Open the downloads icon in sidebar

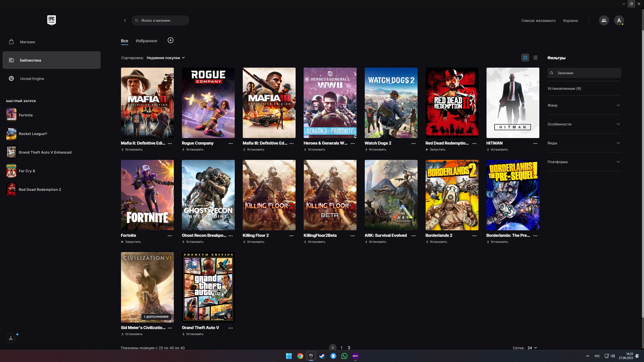click(11, 338)
